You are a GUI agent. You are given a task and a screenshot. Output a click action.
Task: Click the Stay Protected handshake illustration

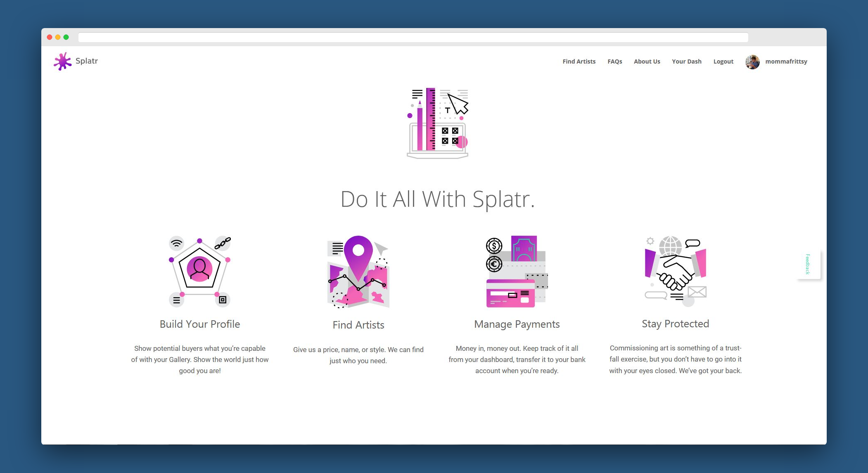[x=675, y=271]
